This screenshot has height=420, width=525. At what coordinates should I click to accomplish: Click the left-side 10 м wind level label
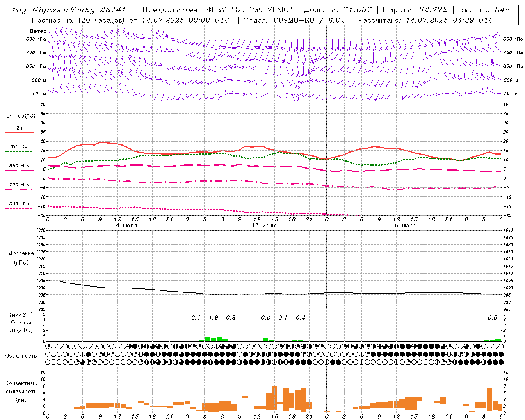pos(39,94)
